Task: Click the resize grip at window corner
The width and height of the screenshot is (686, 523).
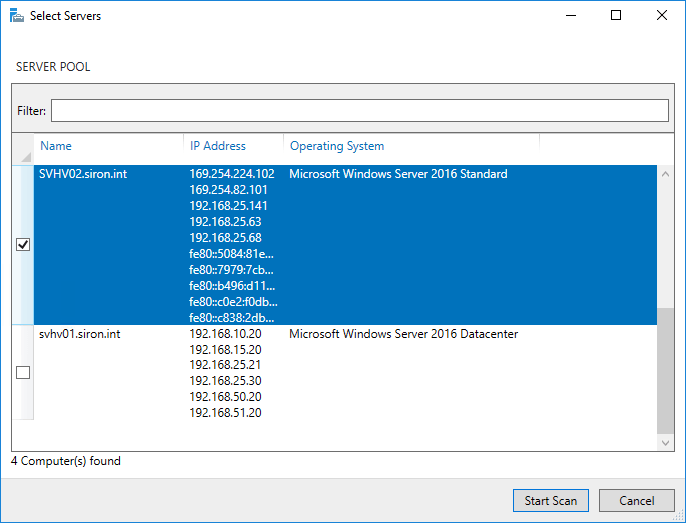Action: [679, 516]
